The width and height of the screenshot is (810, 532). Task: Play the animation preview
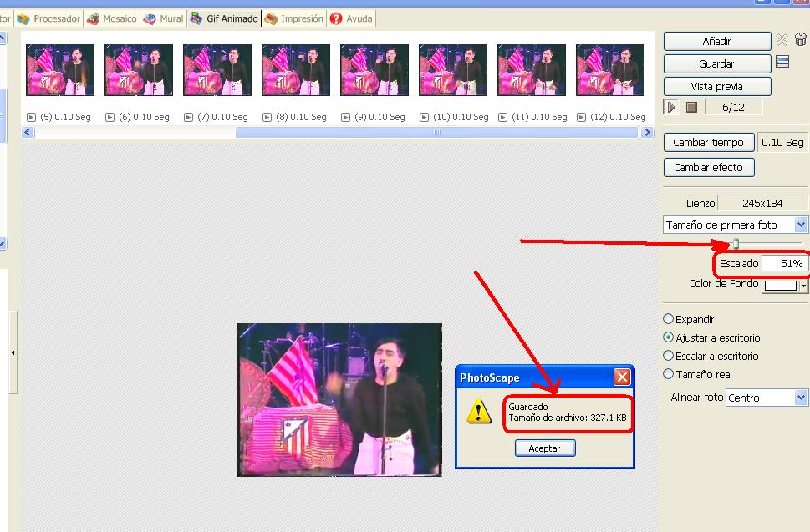pos(671,108)
